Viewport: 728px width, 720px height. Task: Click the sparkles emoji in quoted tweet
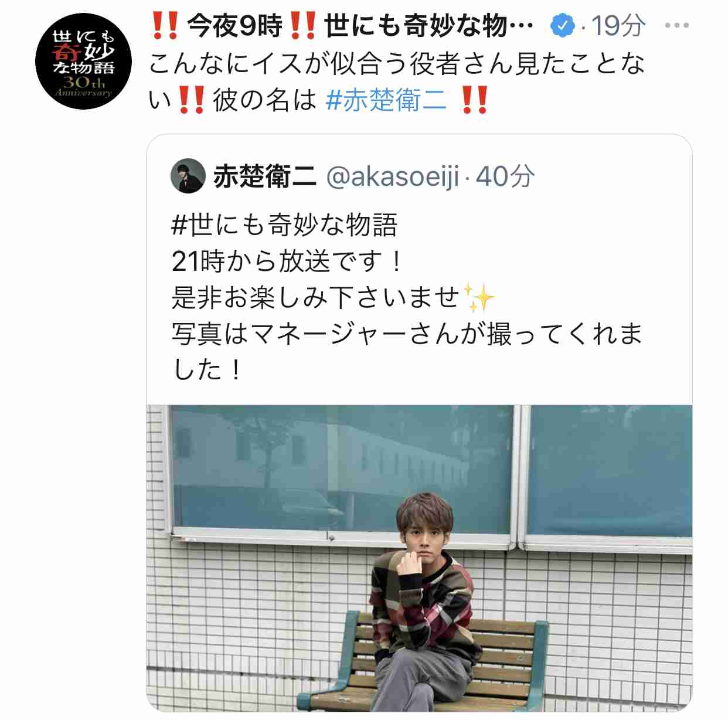point(479,297)
